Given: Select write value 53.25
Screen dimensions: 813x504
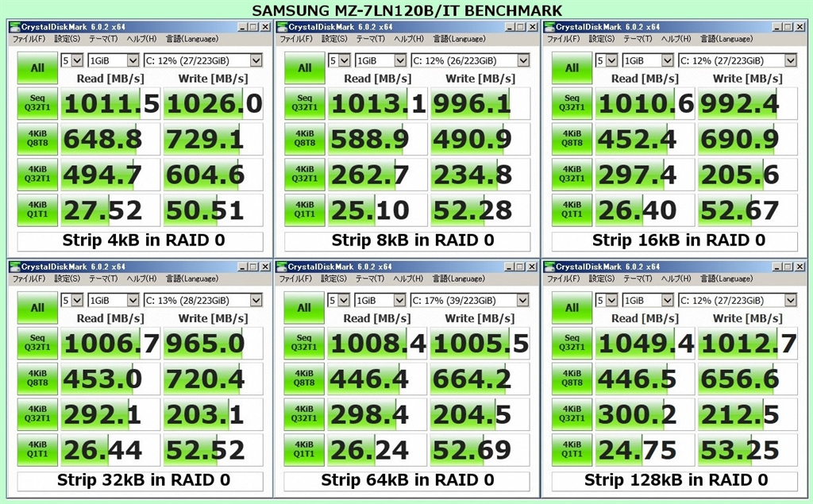Looking at the screenshot, I should (x=748, y=450).
